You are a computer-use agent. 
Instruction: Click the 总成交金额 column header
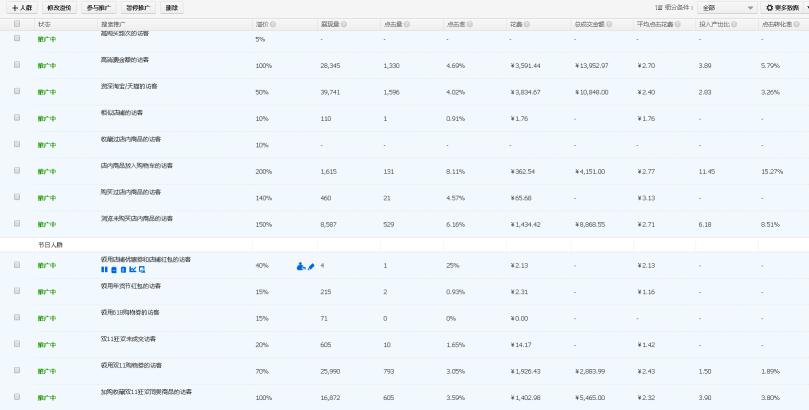(591, 23)
